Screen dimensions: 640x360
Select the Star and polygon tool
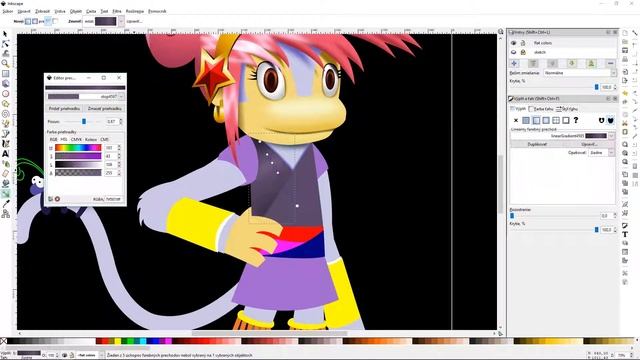coord(5,104)
